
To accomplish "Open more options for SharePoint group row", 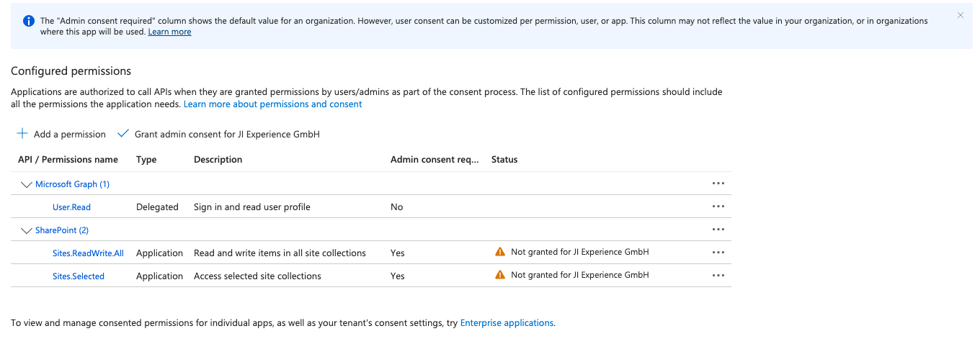I will pyautogui.click(x=718, y=230).
